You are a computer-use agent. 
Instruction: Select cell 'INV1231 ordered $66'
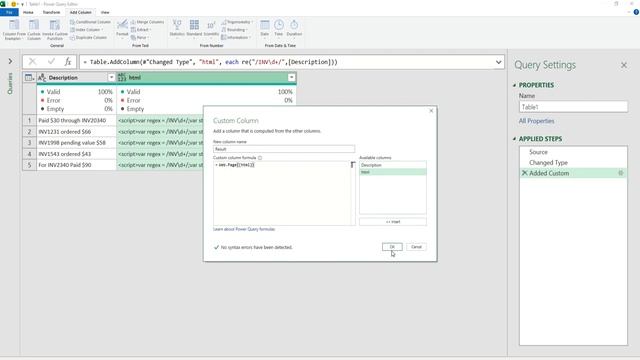pos(76,132)
